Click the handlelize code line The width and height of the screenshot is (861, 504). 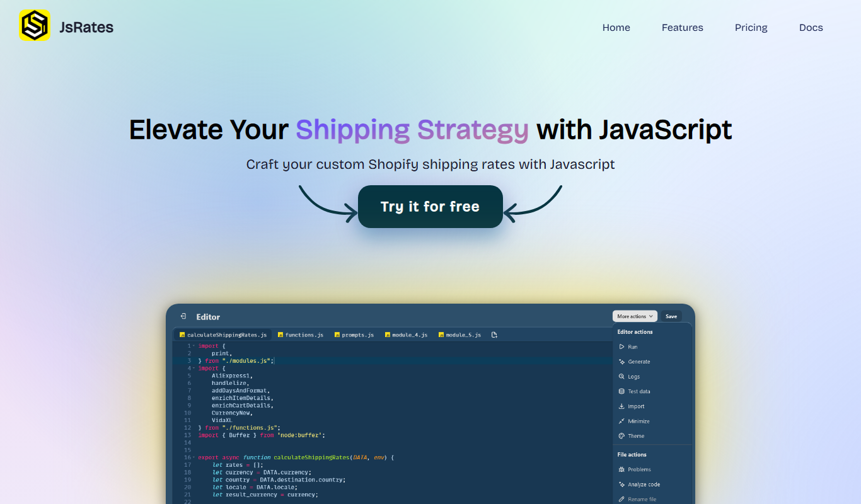pyautogui.click(x=231, y=383)
